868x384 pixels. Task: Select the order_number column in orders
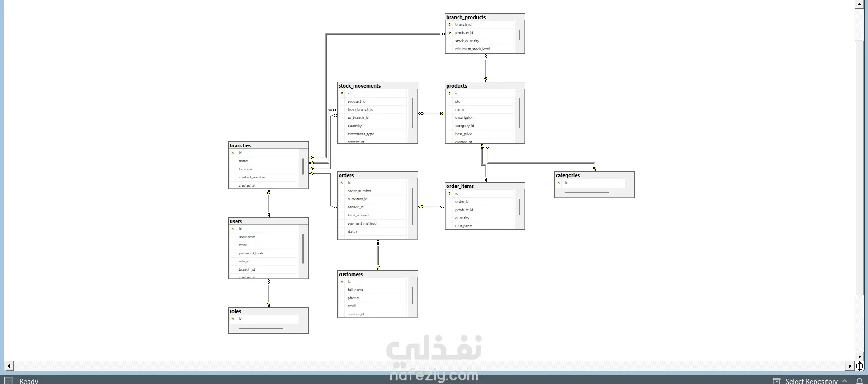(373, 191)
